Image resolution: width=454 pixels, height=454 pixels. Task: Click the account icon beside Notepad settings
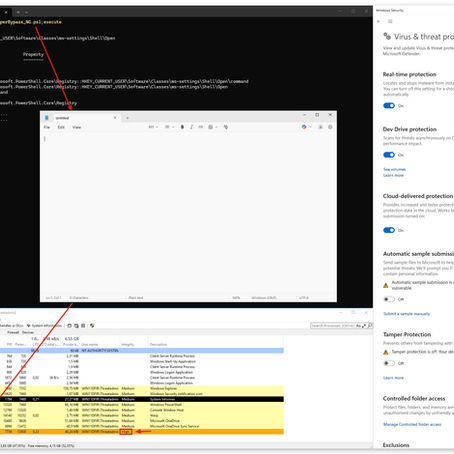point(320,127)
